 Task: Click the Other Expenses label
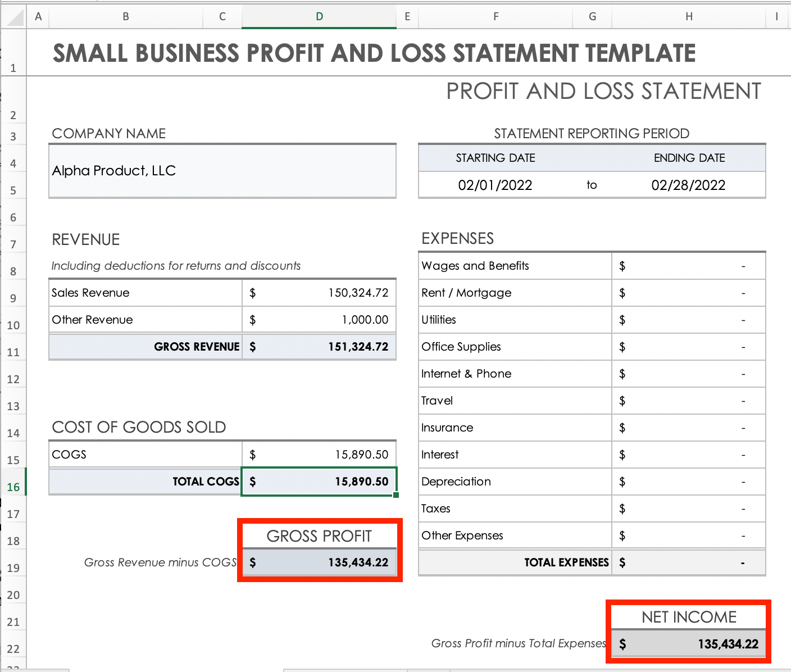[462, 535]
